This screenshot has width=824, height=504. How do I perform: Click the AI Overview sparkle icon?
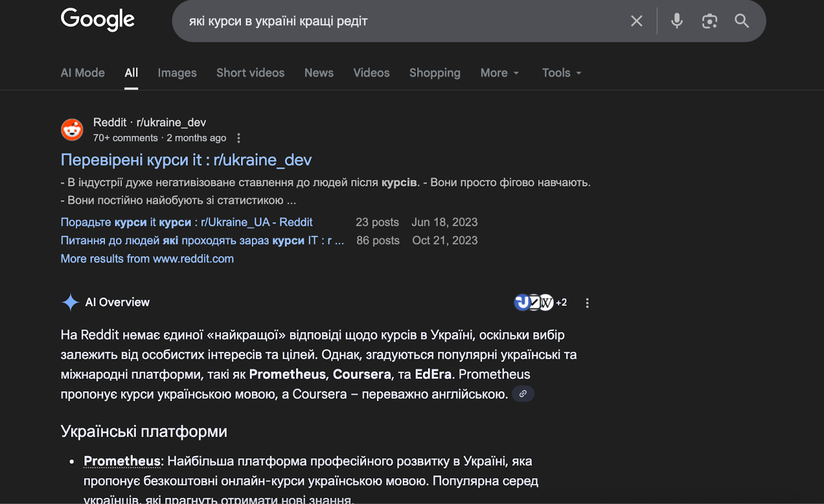70,302
